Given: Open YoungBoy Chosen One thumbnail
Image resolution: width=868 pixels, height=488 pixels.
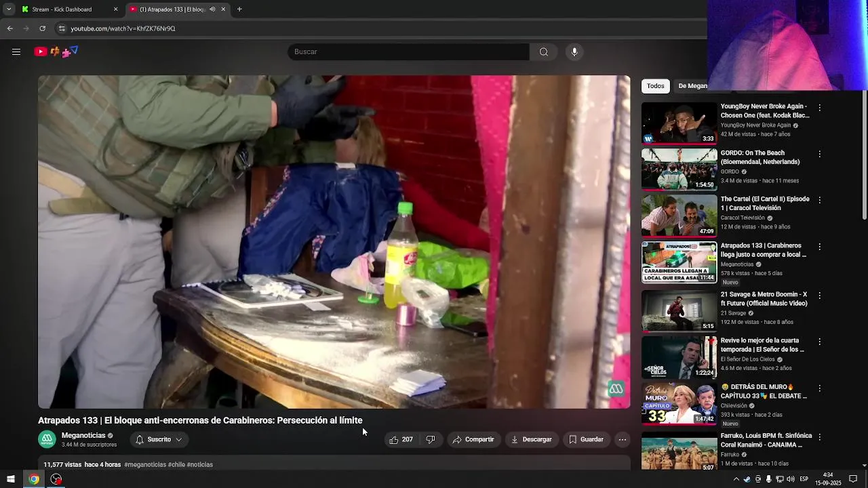Looking at the screenshot, I should (x=679, y=123).
